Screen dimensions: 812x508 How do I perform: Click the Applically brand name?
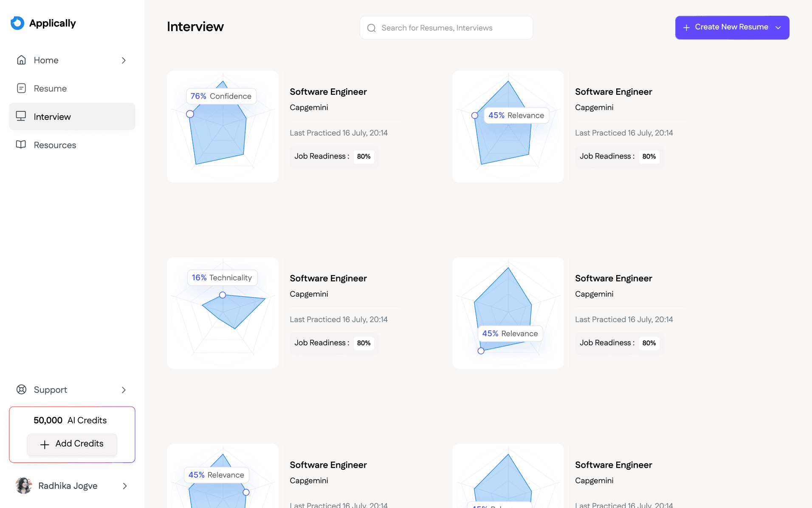point(53,23)
